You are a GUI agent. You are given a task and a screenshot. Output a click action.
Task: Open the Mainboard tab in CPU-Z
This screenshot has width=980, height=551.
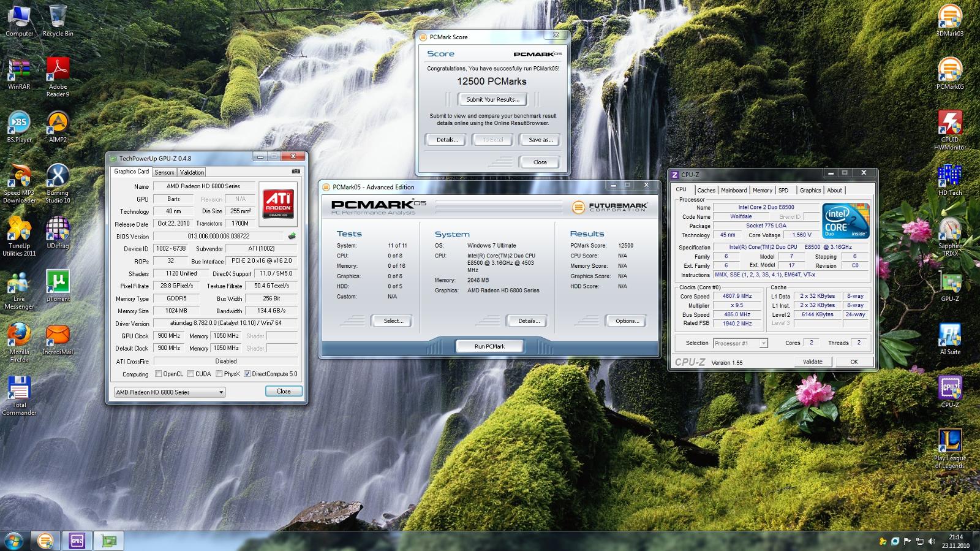(734, 190)
